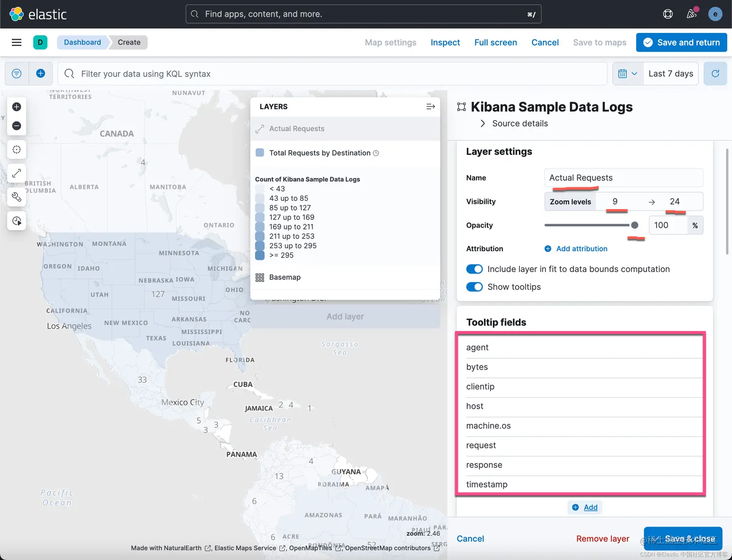
Task: Open Inspect panel
Action: tap(445, 43)
